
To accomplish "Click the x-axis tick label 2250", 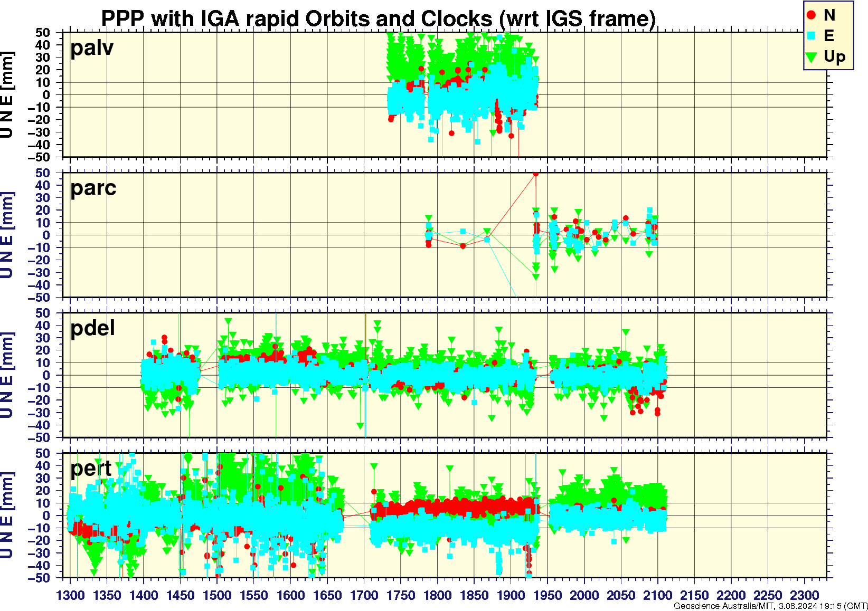I will 768,596.
